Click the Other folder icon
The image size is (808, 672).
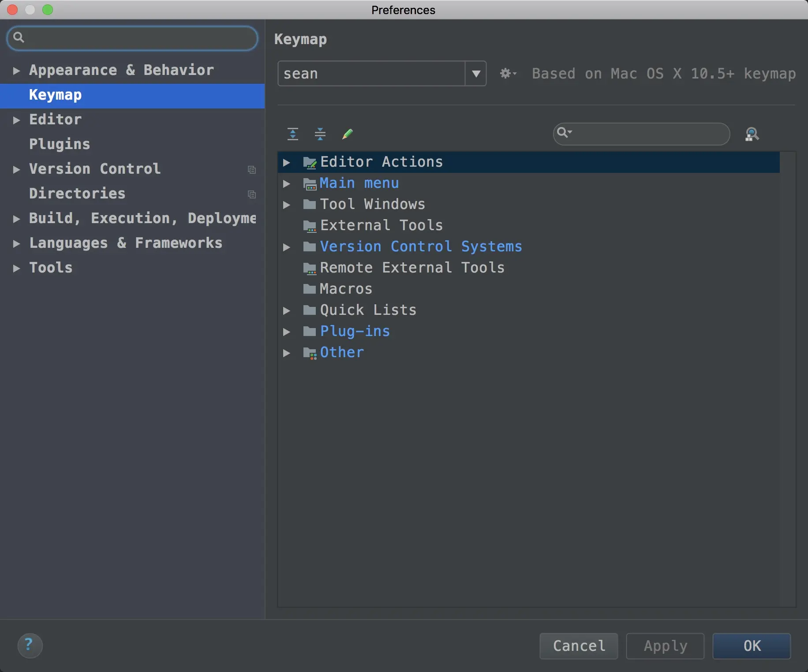(310, 353)
